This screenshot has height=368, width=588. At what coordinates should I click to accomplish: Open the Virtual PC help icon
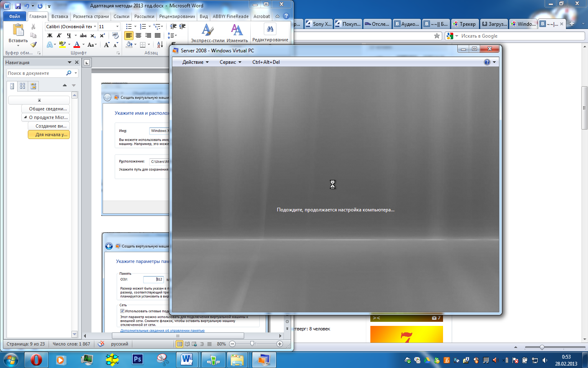click(487, 62)
